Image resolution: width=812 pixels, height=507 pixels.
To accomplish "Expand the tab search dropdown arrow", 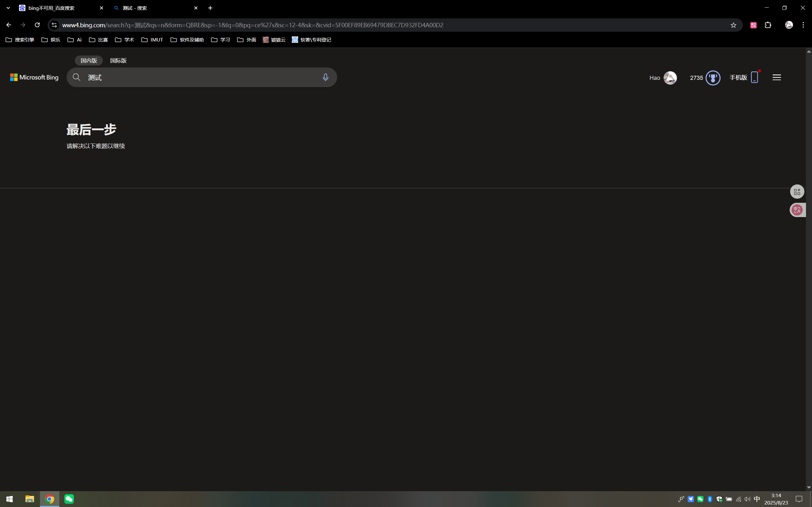I will [x=8, y=8].
